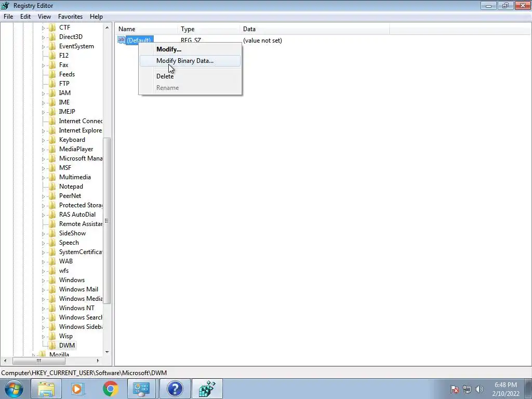Click the Data column header

click(314, 29)
